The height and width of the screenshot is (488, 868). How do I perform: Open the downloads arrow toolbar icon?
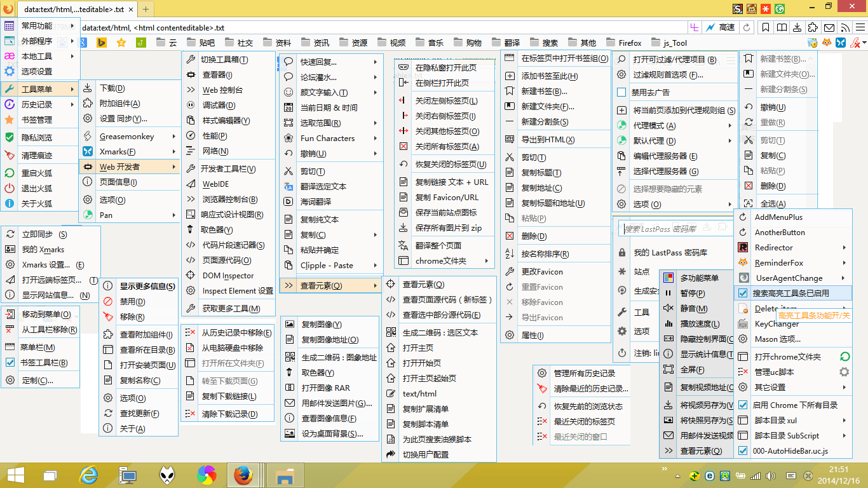[x=797, y=27]
